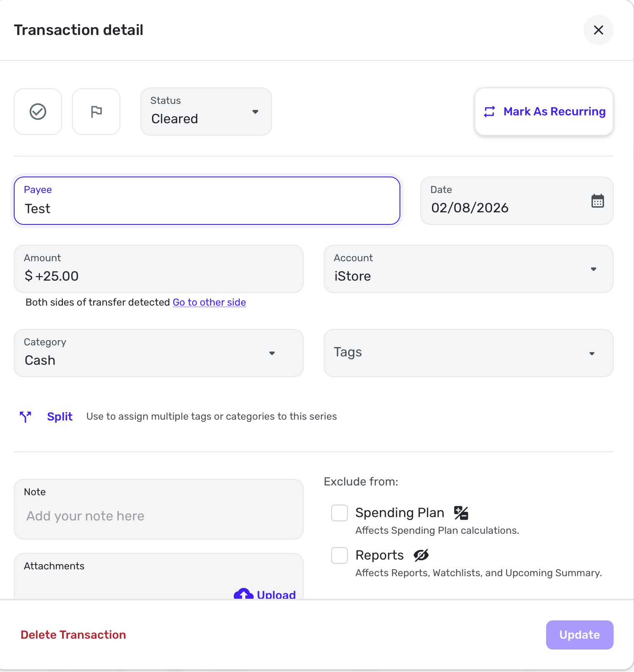
Task: Click into the Amount field
Action: (x=158, y=276)
